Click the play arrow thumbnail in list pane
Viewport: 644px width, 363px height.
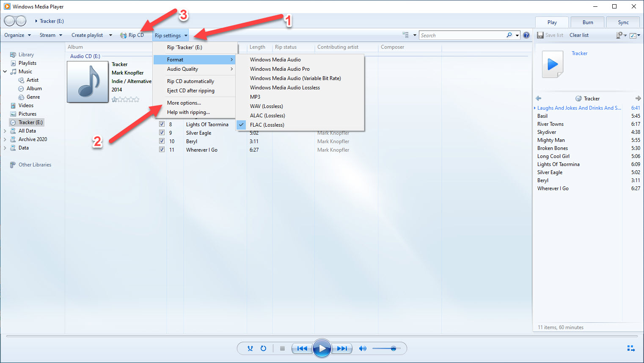pos(553,64)
